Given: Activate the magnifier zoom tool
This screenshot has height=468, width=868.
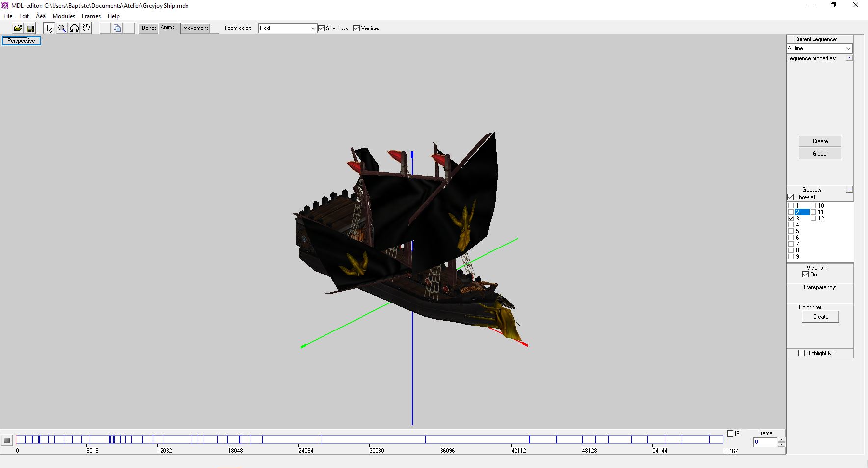Looking at the screenshot, I should click(62, 28).
